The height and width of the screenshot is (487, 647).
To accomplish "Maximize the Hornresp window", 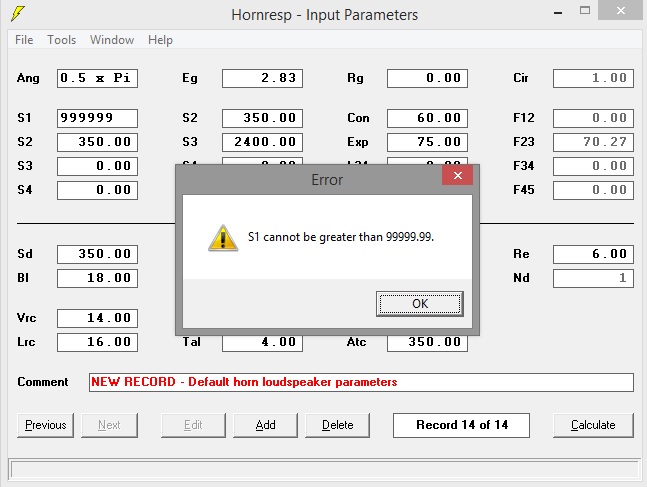I will (x=585, y=11).
